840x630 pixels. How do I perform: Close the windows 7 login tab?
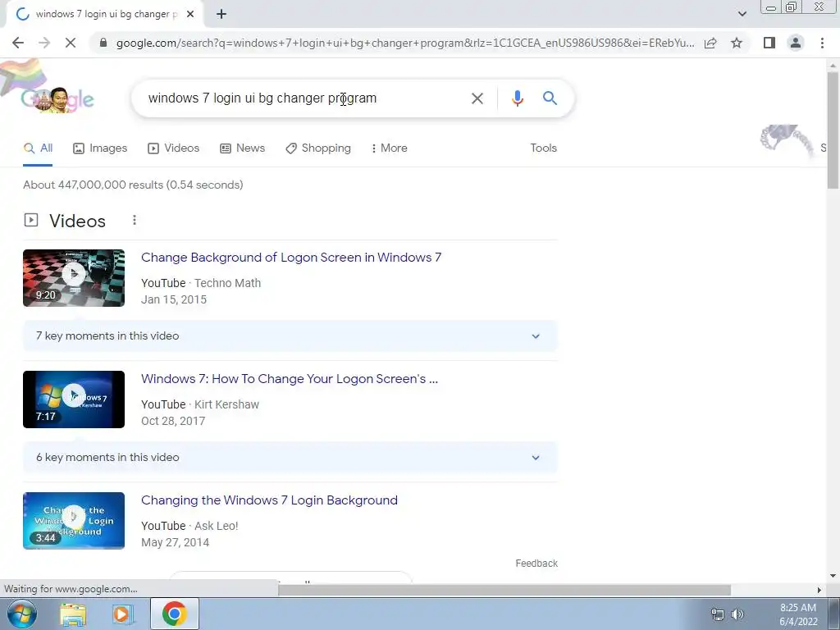(x=190, y=15)
